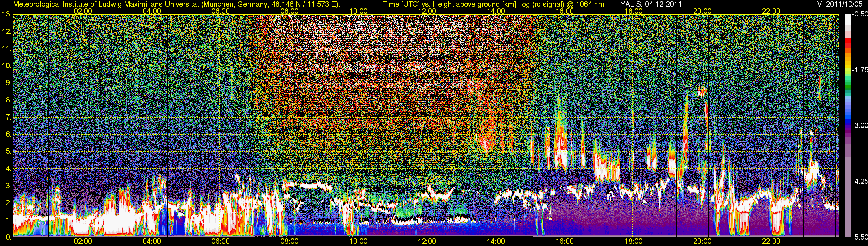Click the -4.25 colorbar scale value

(860, 181)
